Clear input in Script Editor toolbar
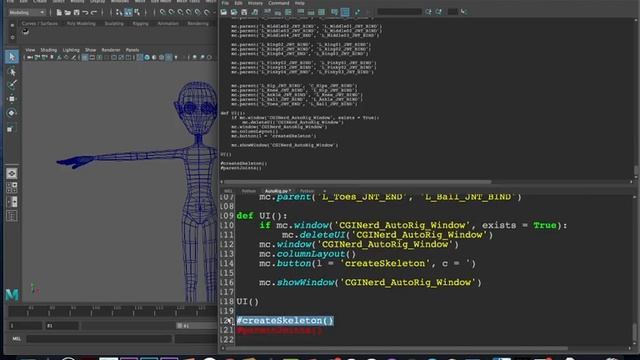The width and height of the screenshot is (640, 360). (x=278, y=12)
